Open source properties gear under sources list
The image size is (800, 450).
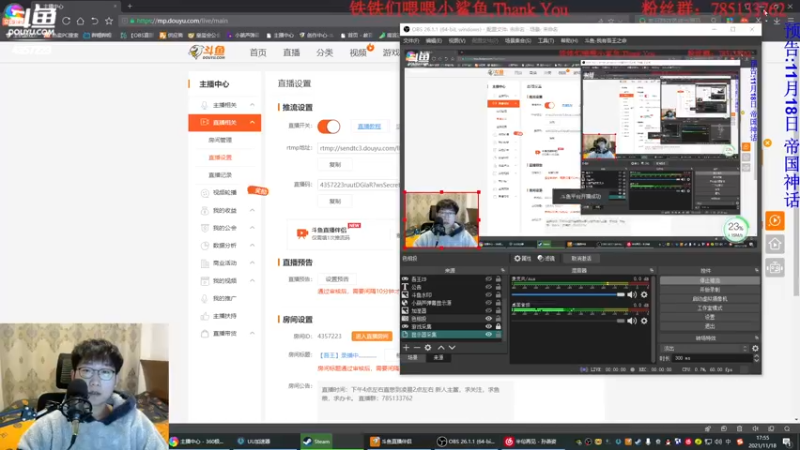[x=428, y=347]
